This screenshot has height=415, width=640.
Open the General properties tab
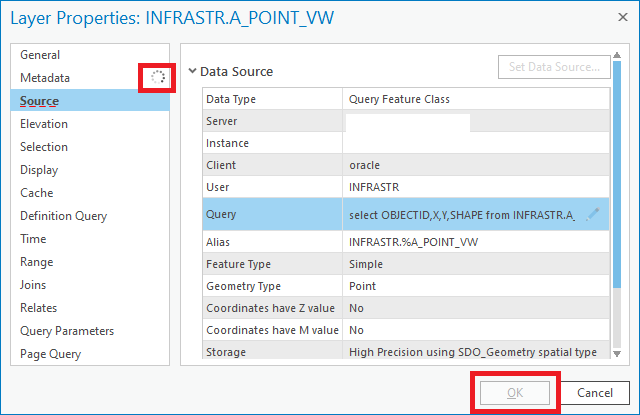[40, 55]
